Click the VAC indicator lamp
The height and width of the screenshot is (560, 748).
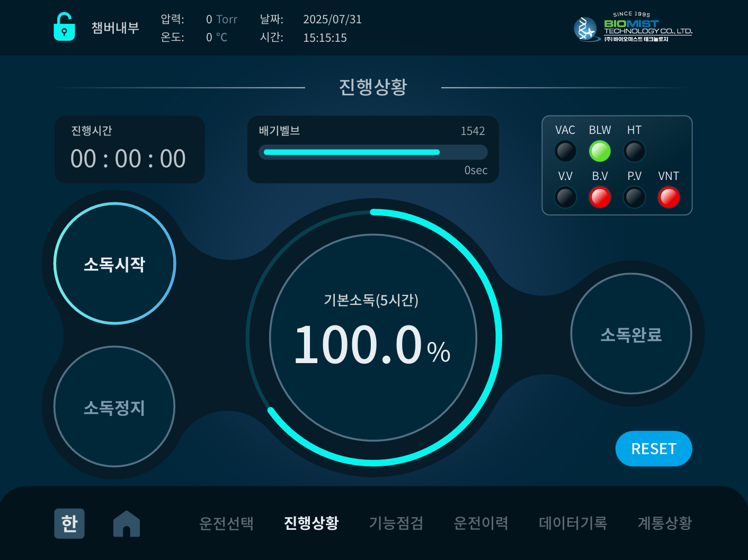coord(565,151)
